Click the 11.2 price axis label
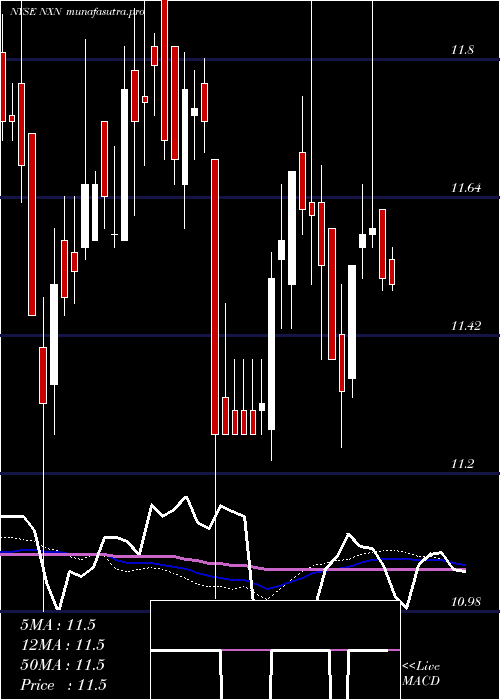500x700 pixels. pos(462,464)
